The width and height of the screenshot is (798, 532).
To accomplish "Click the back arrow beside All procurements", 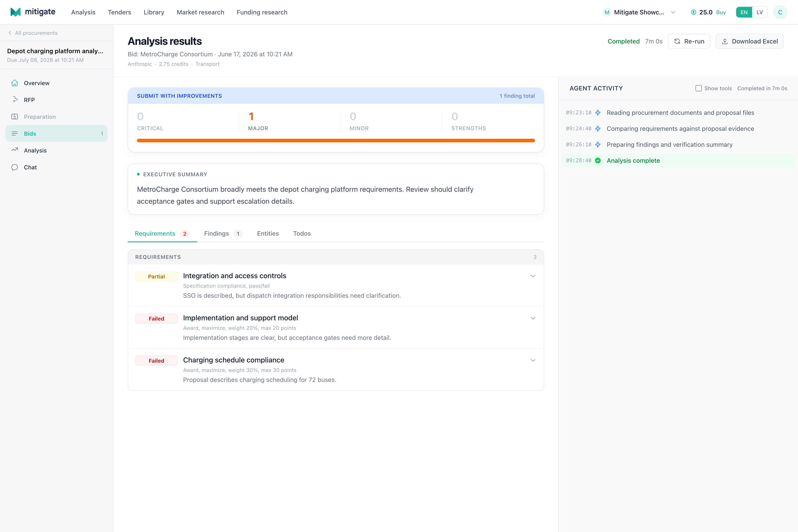I will click(10, 33).
